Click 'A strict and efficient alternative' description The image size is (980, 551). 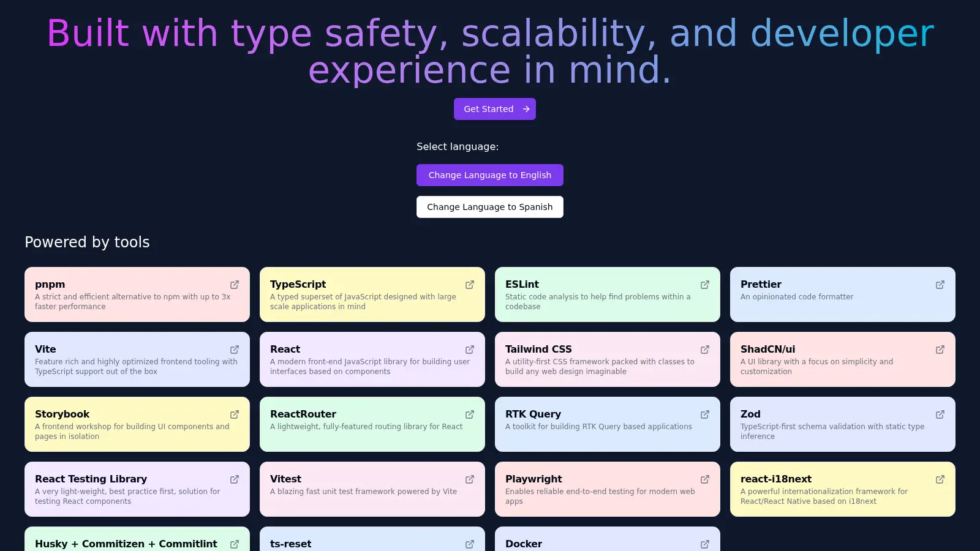tap(133, 301)
